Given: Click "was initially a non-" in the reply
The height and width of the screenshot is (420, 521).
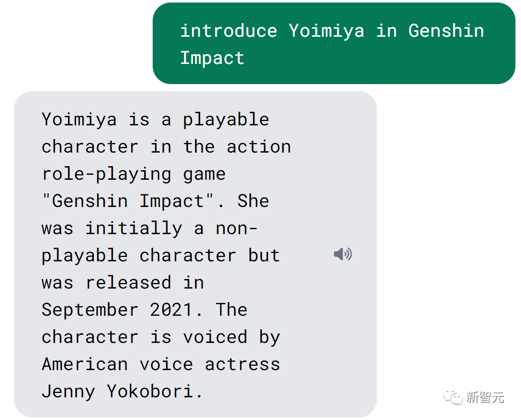Looking at the screenshot, I should [x=150, y=229].
